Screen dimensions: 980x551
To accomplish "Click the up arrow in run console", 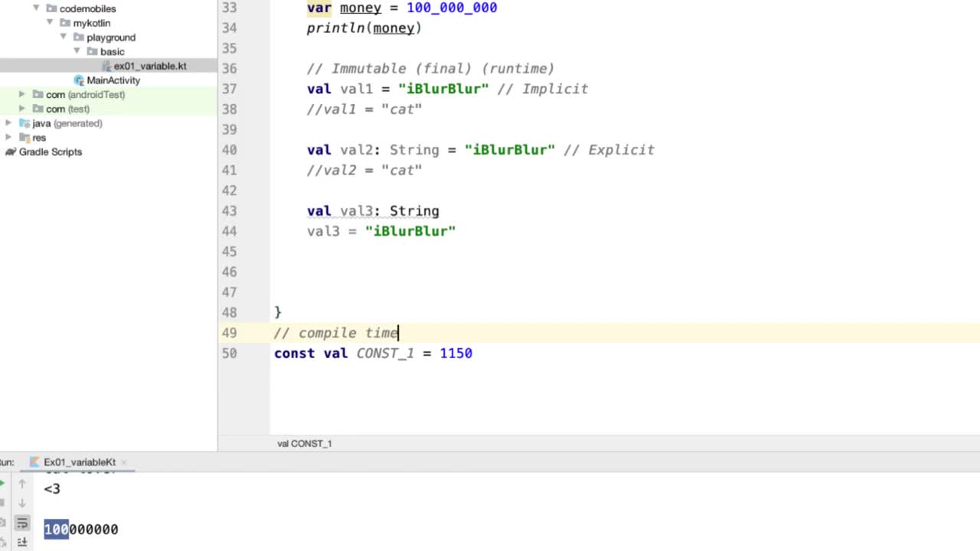I will point(21,484).
